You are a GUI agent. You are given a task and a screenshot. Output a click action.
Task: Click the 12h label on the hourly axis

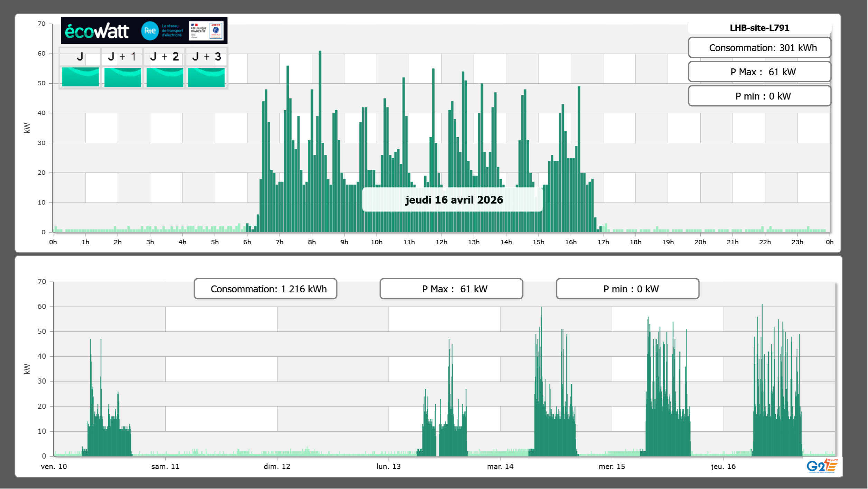coord(441,242)
